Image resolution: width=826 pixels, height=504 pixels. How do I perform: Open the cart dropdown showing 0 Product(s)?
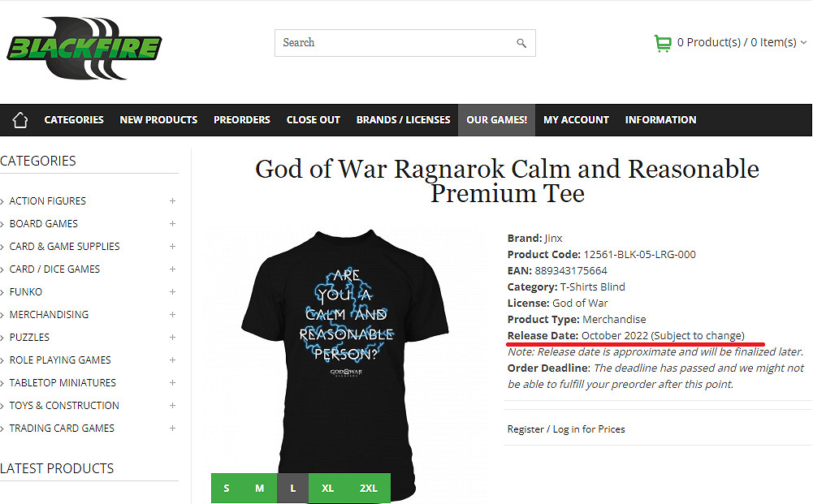(742, 42)
